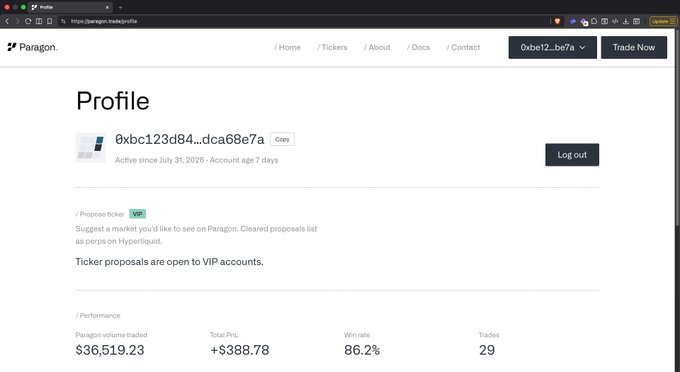Close the Profile browser tab
The image size is (680, 372).
tap(107, 7)
